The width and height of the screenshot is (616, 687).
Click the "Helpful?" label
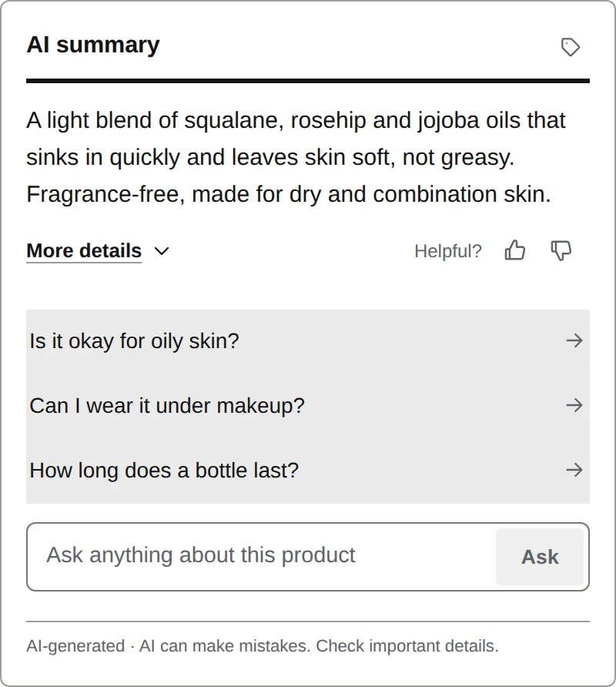pos(448,251)
